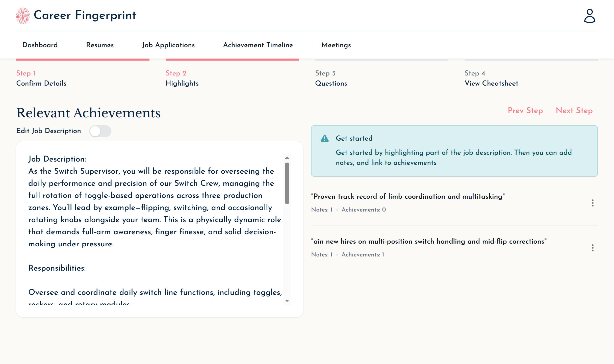Viewport: 614px width, 364px height.
Task: Click Prev Step
Action: click(525, 111)
